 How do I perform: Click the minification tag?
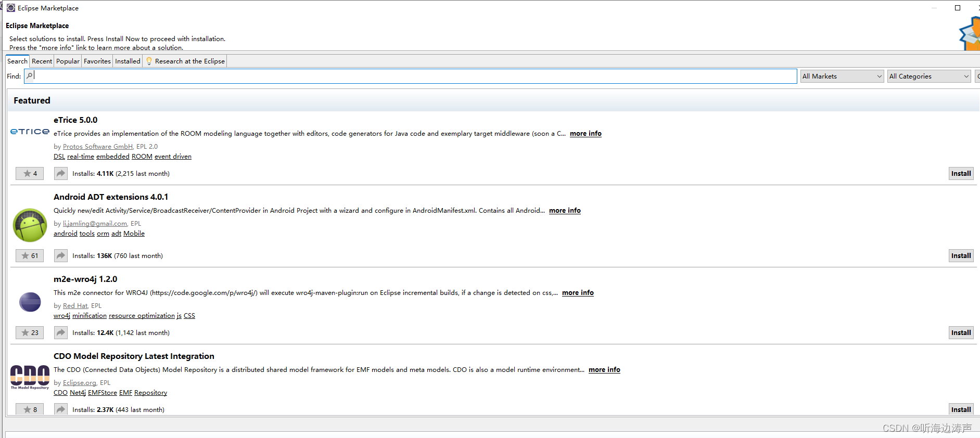coord(90,316)
